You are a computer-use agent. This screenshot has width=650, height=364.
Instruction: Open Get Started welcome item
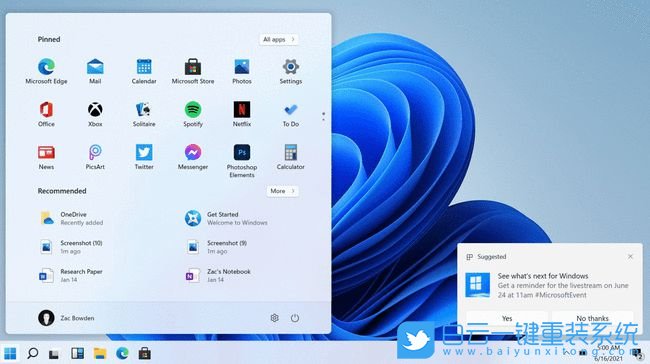(x=226, y=218)
